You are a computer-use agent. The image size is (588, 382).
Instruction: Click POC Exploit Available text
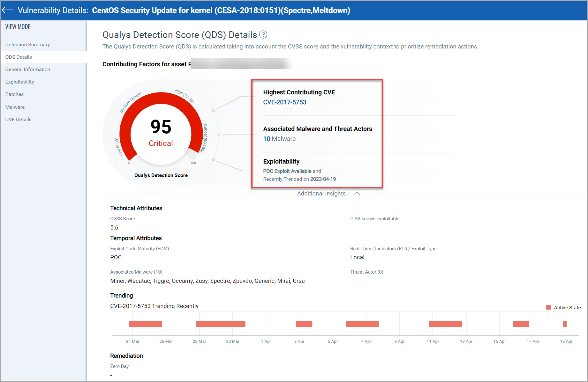[287, 171]
